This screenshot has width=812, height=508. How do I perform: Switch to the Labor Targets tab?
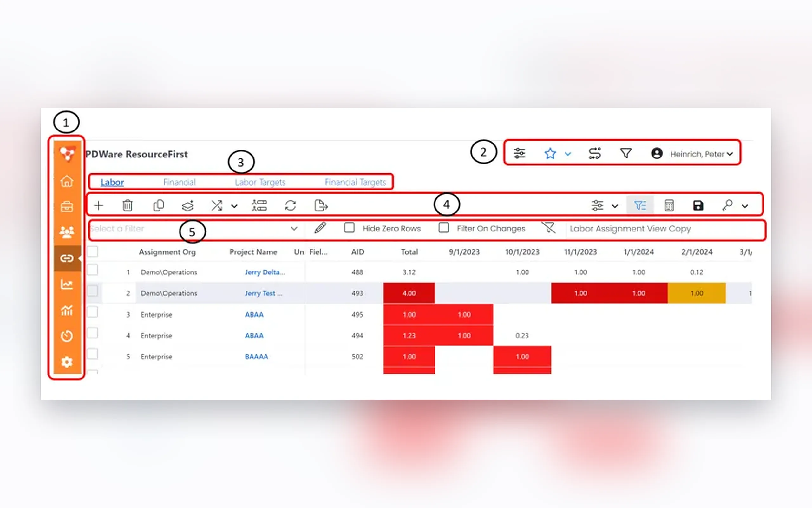pos(260,182)
